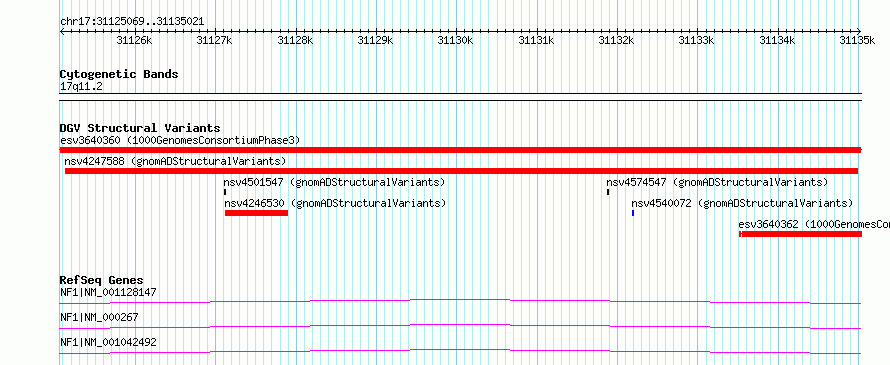Open the esv3640360 (1000GenomesConsortiumPhase3) label
Image resolution: width=890 pixels, height=365 pixels.
tap(179, 140)
